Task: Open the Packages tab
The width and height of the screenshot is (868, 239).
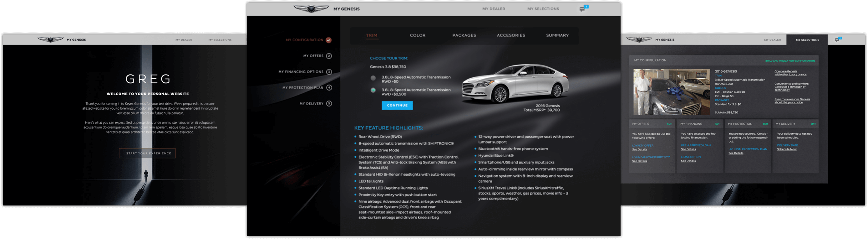Action: click(x=464, y=35)
